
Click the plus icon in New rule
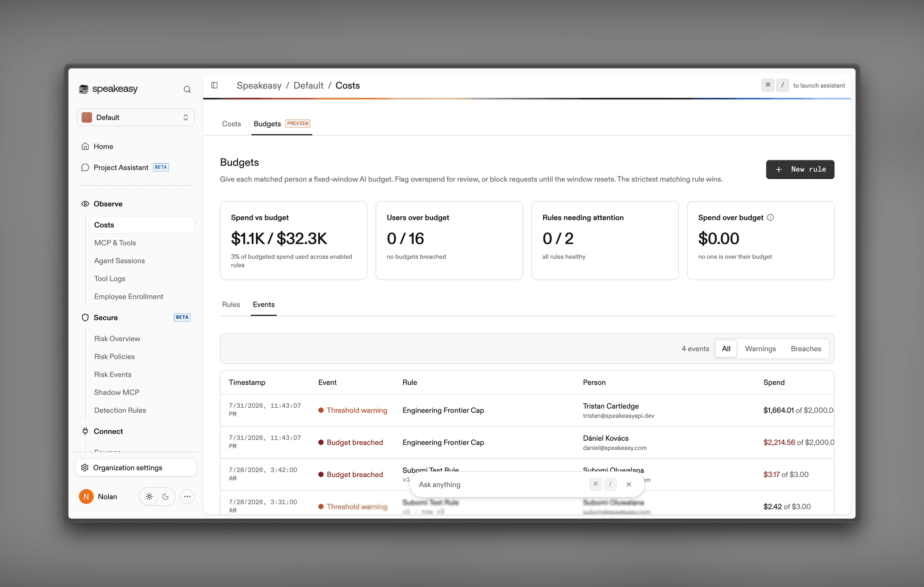779,169
